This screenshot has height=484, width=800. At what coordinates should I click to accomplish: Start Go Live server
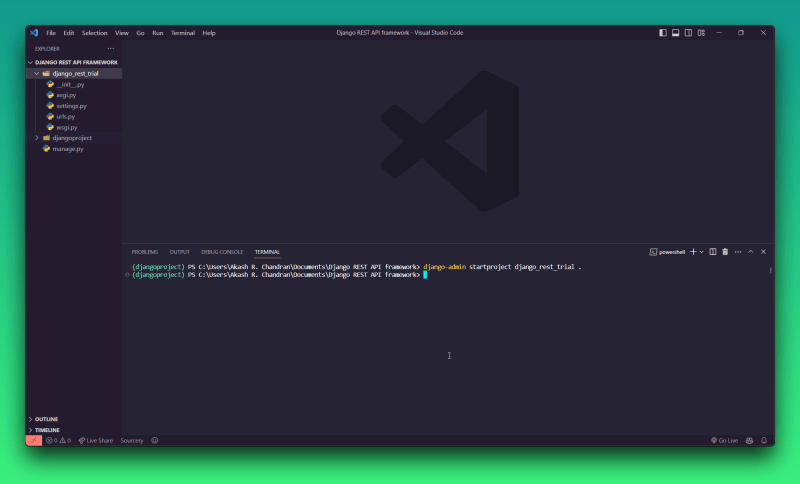coord(724,441)
